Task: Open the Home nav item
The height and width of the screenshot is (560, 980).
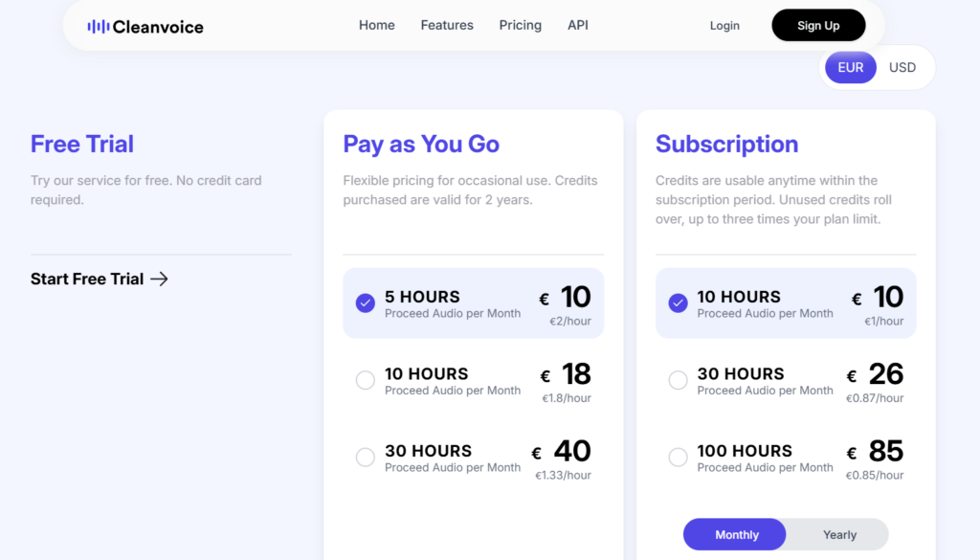Action: point(376,25)
